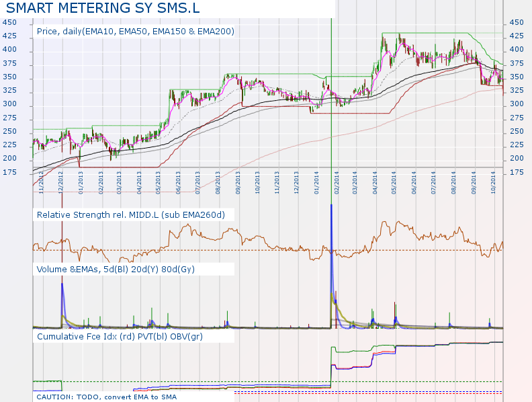Click the 05/2013 date axis label
Screen dimensions: 532x402
click(158, 183)
